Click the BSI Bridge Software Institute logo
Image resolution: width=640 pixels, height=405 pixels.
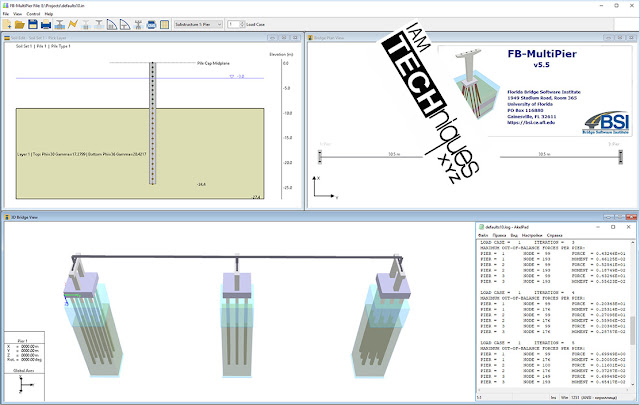click(607, 123)
